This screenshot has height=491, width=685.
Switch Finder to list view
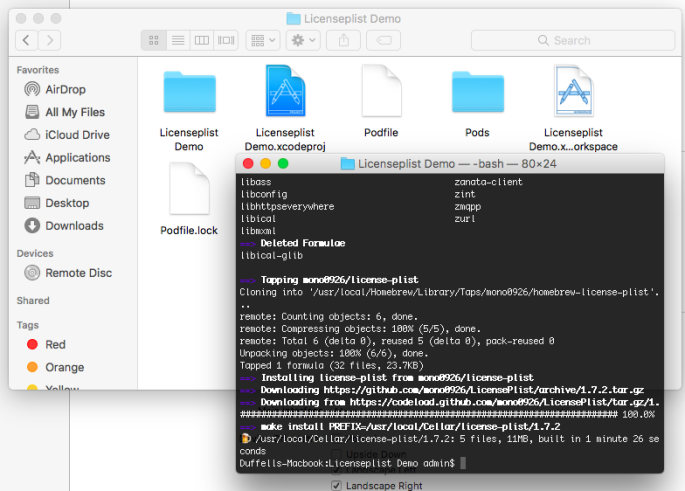click(178, 41)
